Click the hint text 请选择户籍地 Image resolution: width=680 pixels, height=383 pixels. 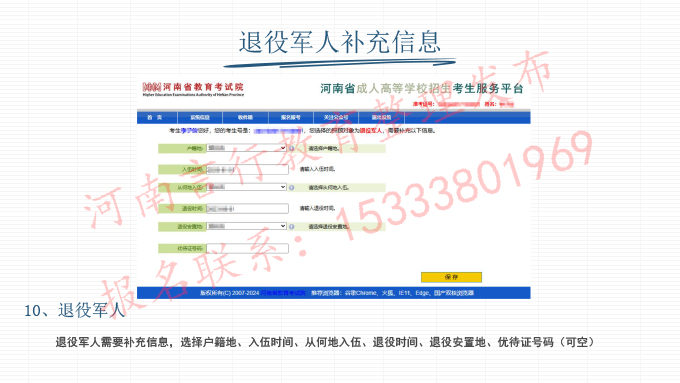coord(324,148)
